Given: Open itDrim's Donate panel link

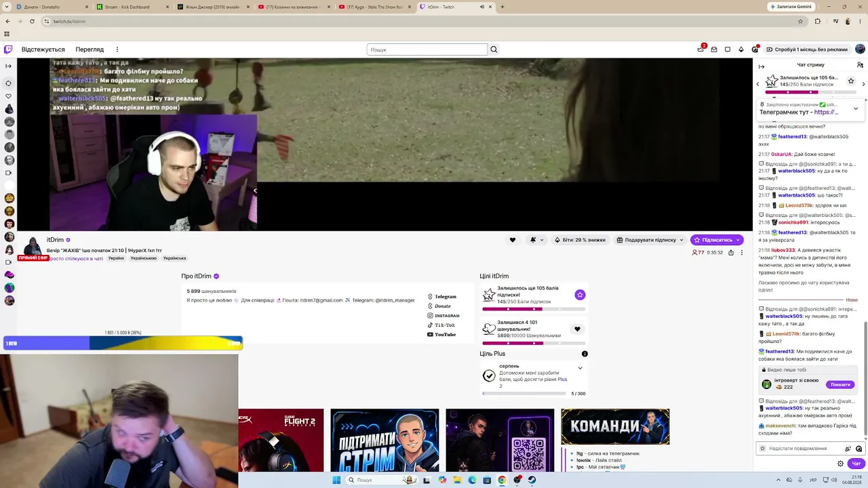Looking at the screenshot, I should [439, 306].
